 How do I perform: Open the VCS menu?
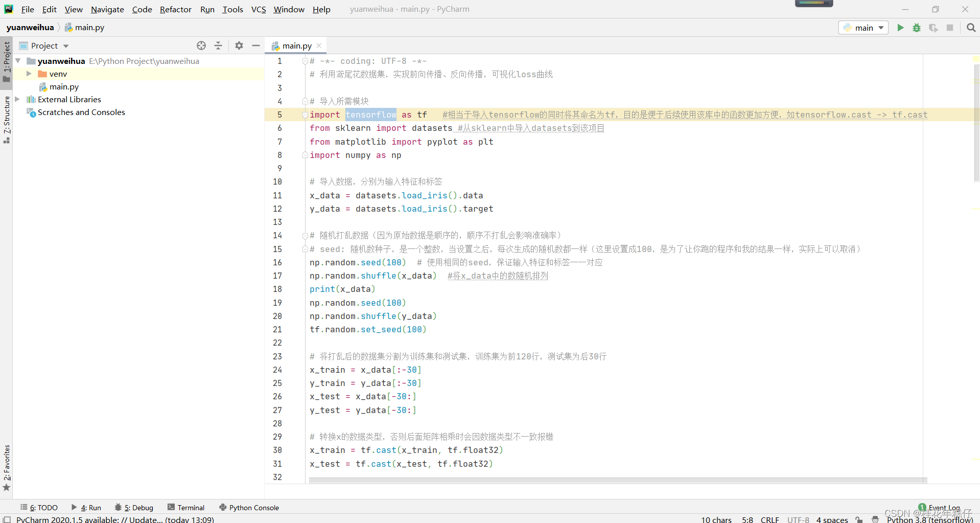(x=259, y=9)
